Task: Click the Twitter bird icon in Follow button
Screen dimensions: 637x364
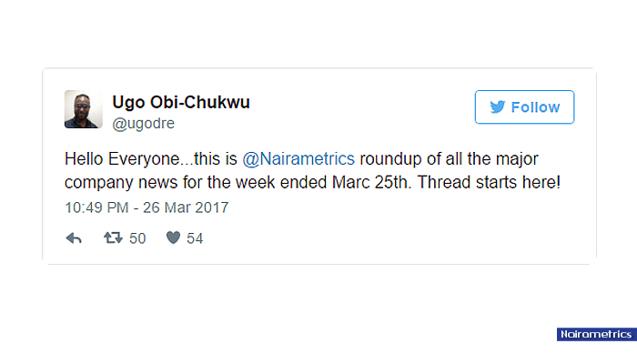Action: click(497, 107)
